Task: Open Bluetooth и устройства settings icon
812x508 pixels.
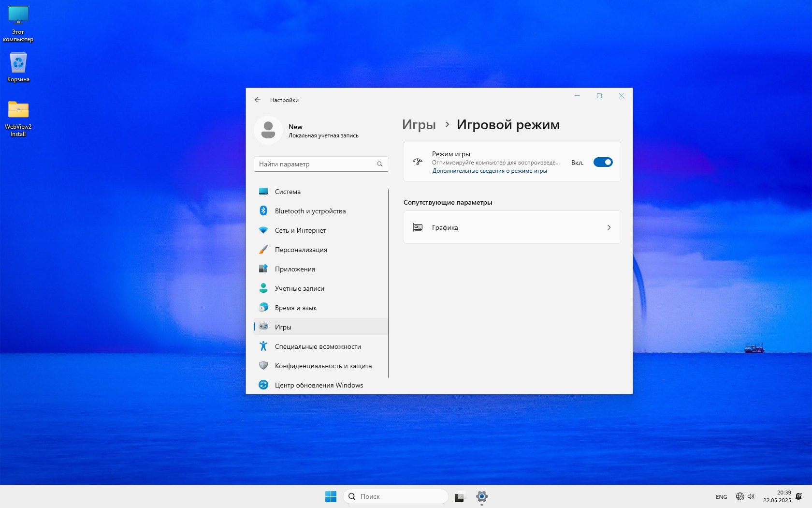Action: pyautogui.click(x=263, y=211)
